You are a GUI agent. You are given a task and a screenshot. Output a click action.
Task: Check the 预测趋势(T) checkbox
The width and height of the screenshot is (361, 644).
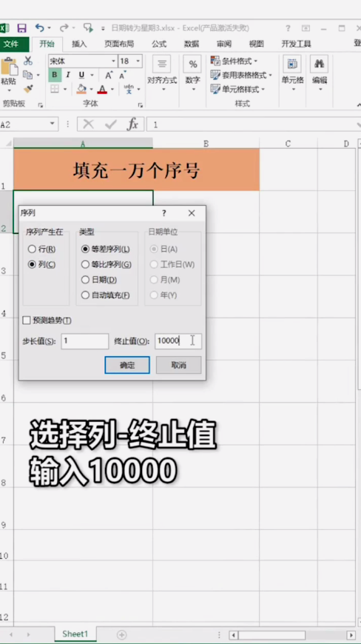(27, 321)
